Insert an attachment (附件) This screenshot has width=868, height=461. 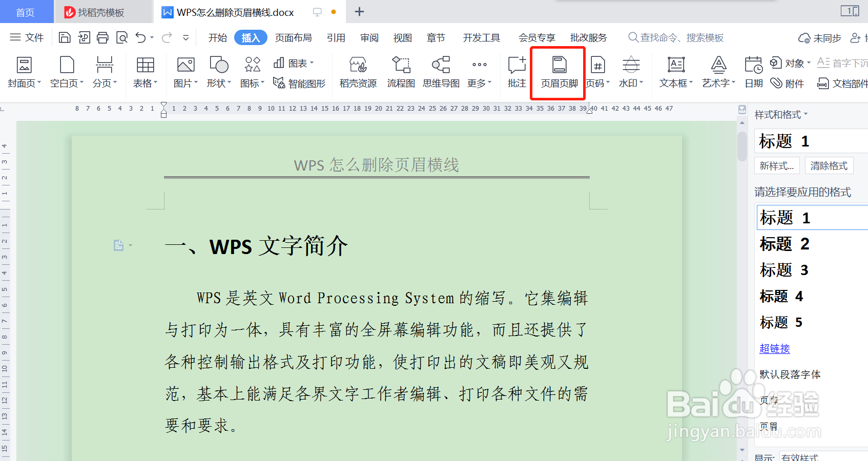[788, 83]
